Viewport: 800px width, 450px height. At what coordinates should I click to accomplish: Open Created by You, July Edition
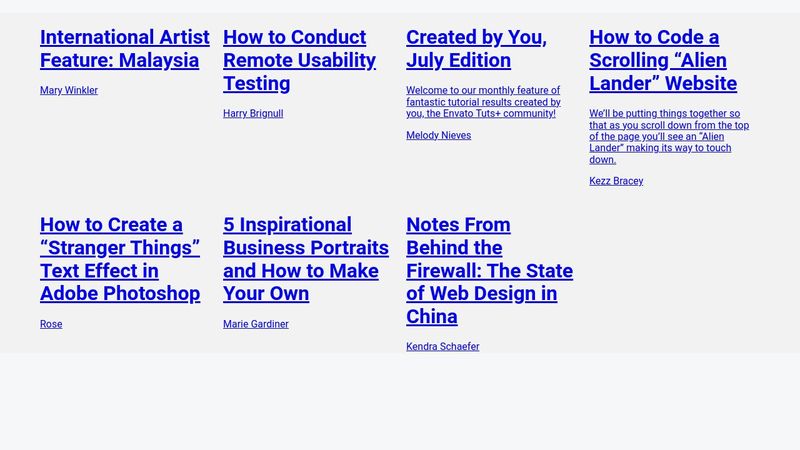[x=476, y=49]
